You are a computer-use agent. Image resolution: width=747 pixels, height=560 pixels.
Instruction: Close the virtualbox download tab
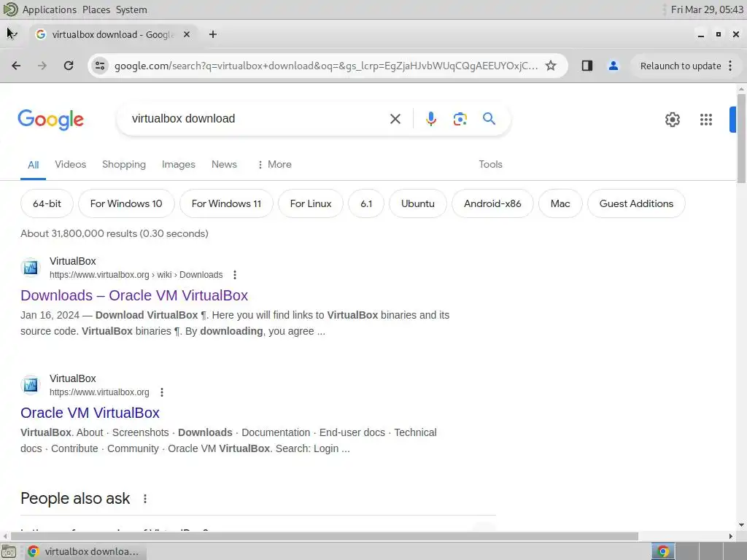pyautogui.click(x=187, y=34)
